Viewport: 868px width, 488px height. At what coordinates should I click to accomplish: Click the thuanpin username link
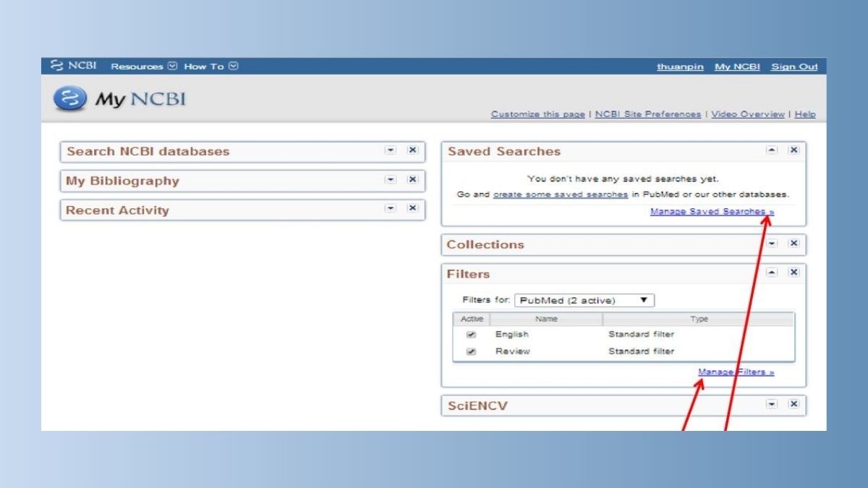(680, 67)
